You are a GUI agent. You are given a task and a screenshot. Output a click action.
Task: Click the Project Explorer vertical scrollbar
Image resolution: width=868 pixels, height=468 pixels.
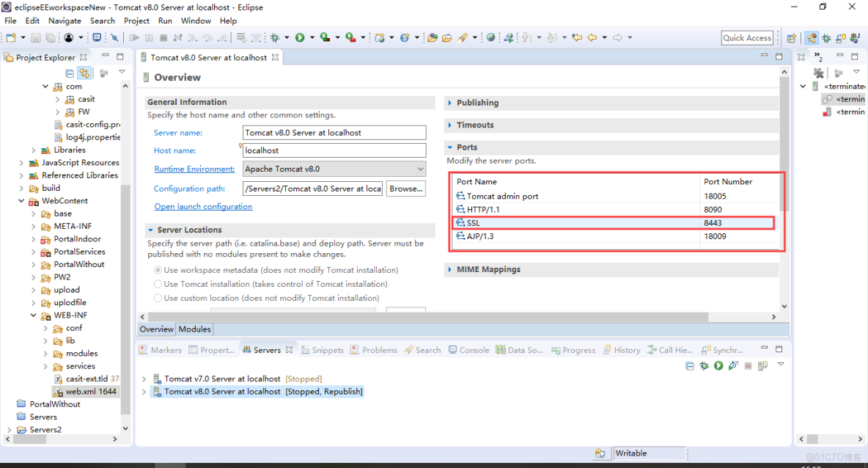click(x=125, y=299)
